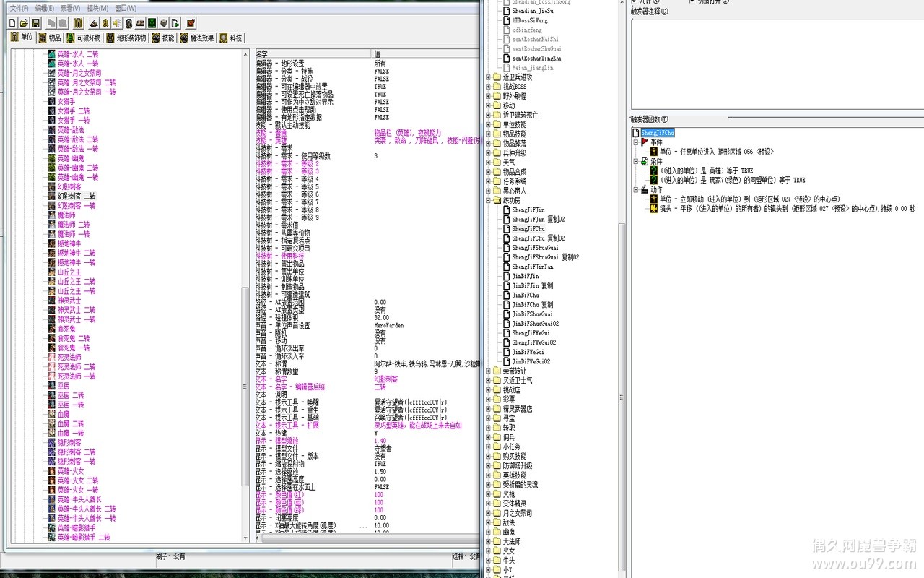Open Trigger Editor toolbar icon
Viewport: 924px width, 578px height.
[x=106, y=23]
